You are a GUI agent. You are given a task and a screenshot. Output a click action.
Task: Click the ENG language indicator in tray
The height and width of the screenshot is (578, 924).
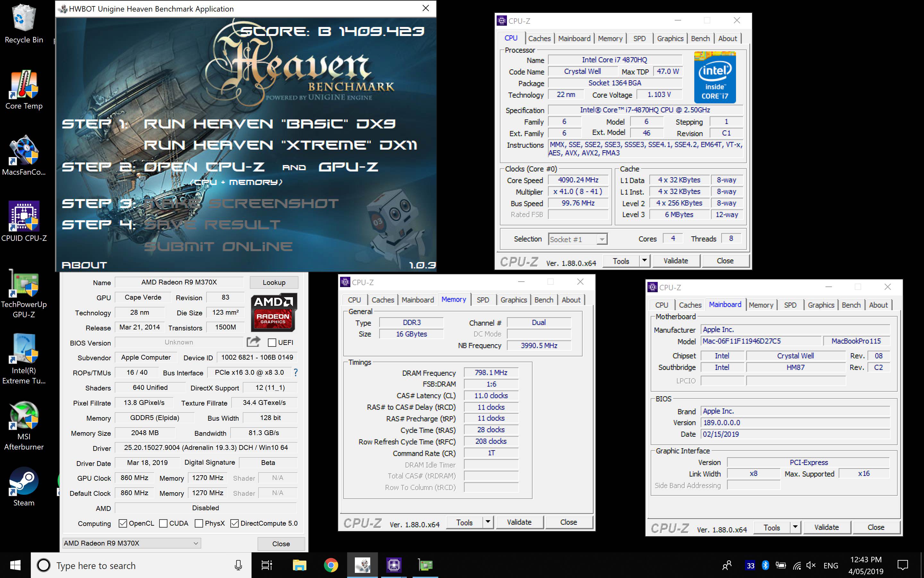pos(831,565)
